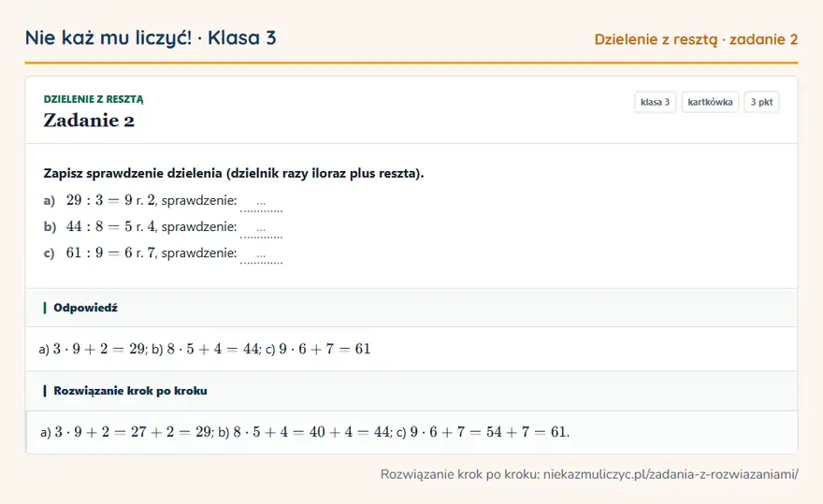
Task: Click the step '54 + 7 = 61'
Action: click(x=527, y=432)
